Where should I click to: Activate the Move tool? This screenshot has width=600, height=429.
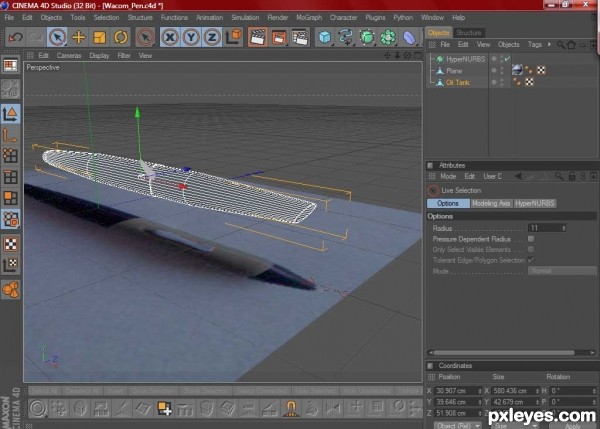point(78,37)
